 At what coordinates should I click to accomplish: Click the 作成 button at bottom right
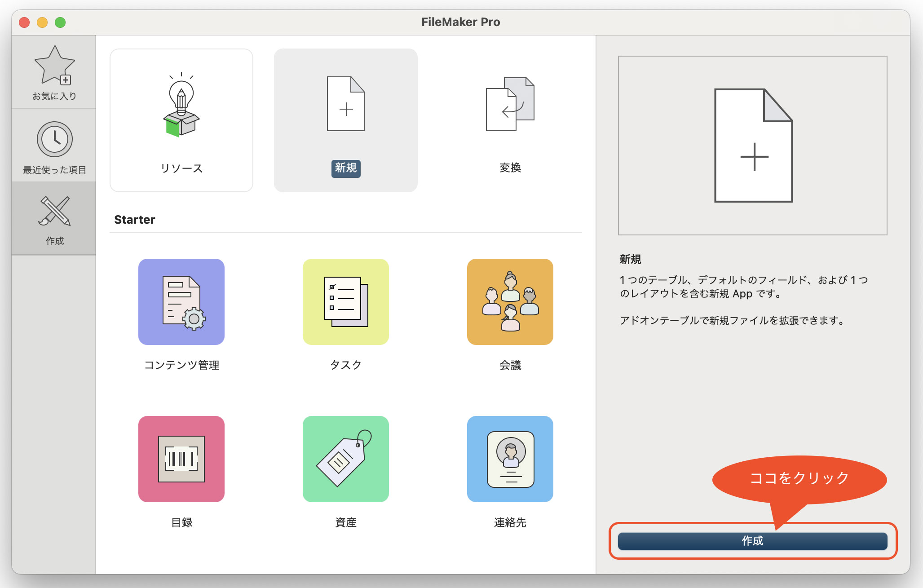pos(753,541)
